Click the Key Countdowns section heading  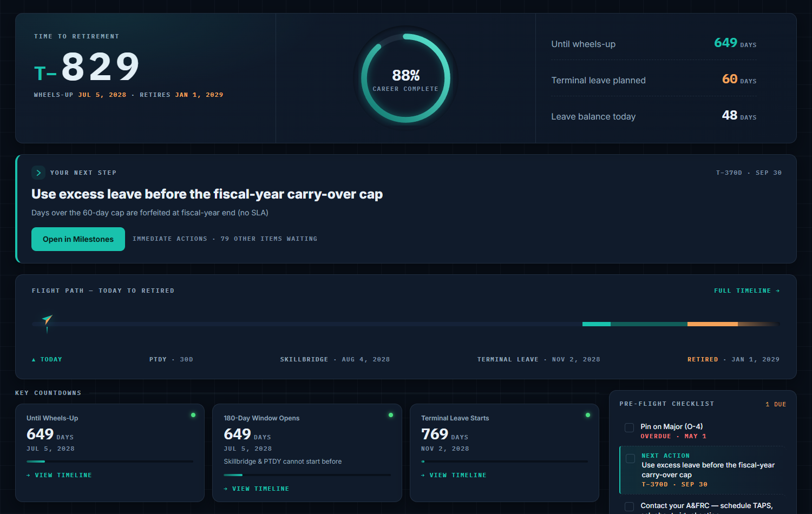[48, 393]
